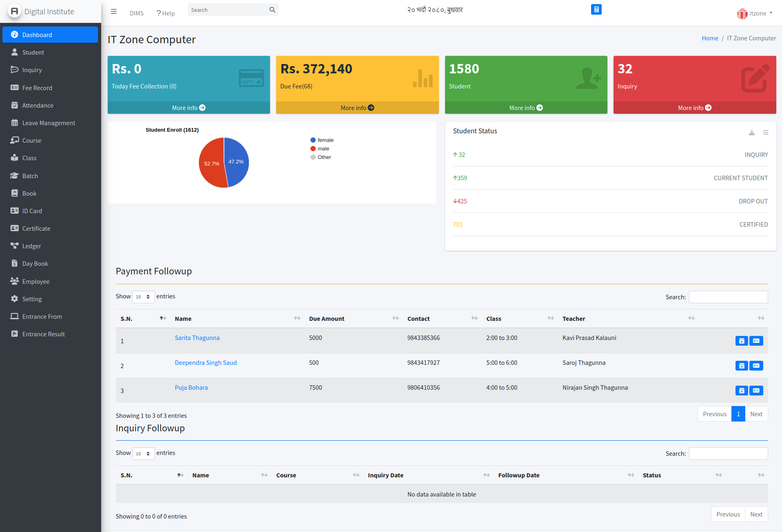782x532 pixels.
Task: Click Next in Payment Followup pagination
Action: coord(756,414)
